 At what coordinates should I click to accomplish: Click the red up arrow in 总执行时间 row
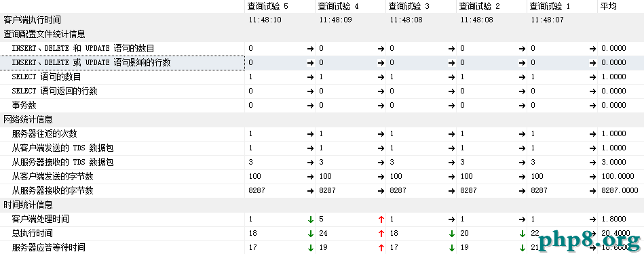coord(381,234)
